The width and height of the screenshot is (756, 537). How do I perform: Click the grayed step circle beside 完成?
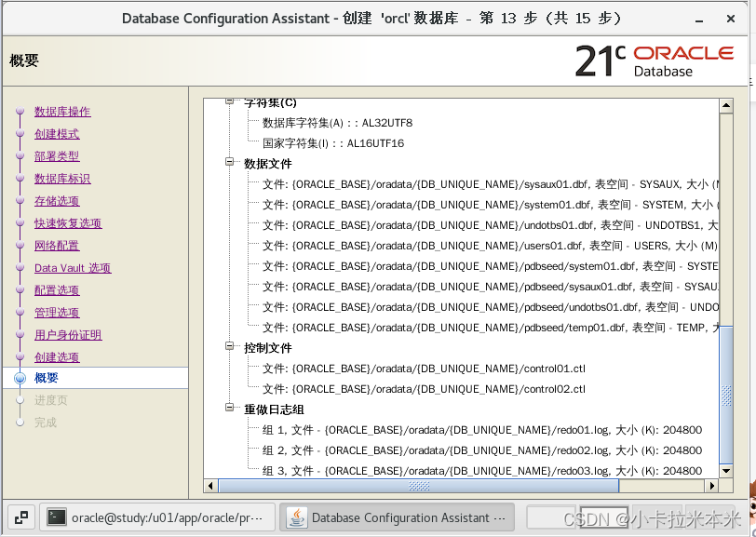20,422
